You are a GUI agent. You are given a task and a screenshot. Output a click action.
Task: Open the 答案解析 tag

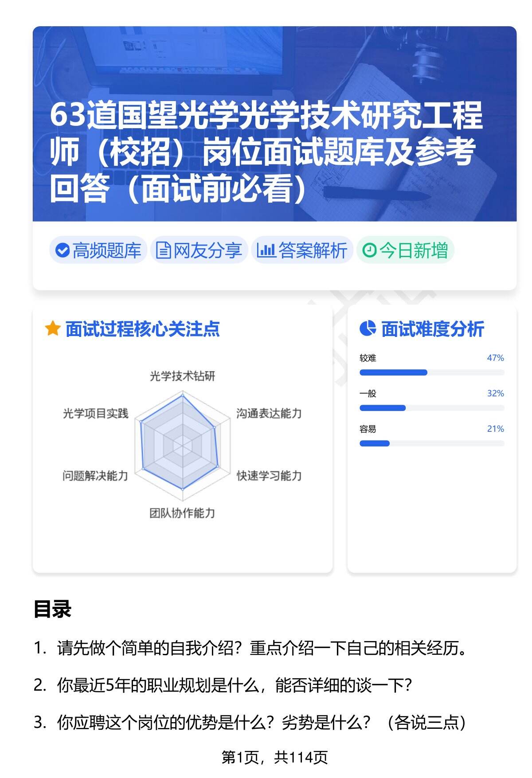point(302,250)
